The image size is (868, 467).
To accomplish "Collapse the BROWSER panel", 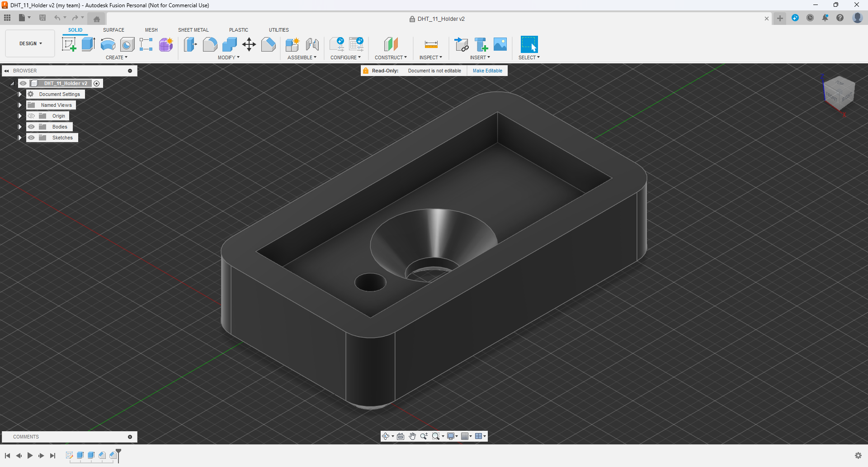I will coord(7,71).
